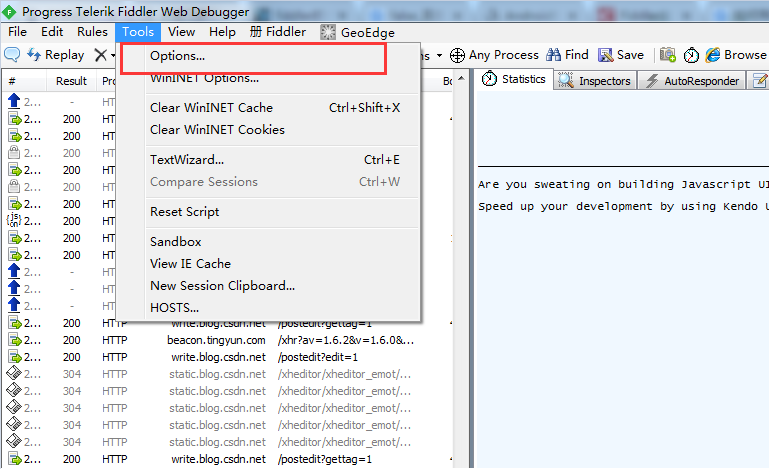The width and height of the screenshot is (774, 469).
Task: Open the Help menu
Action: (222, 32)
